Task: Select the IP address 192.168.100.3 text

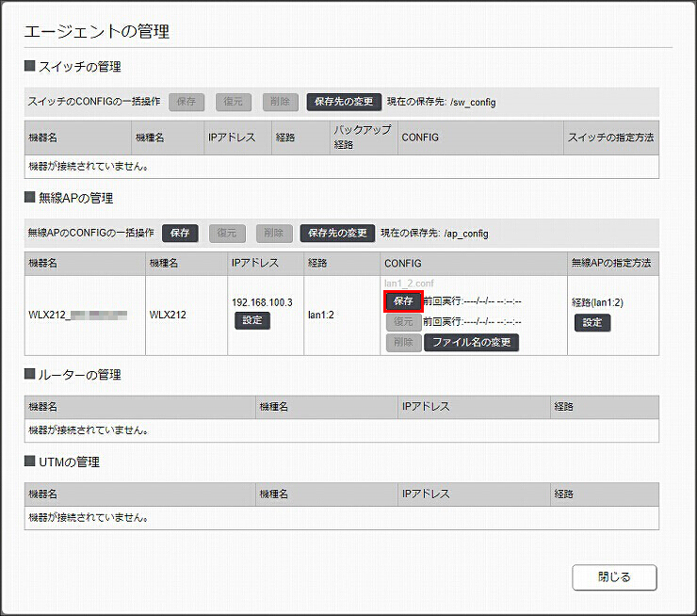Action: pos(262,302)
